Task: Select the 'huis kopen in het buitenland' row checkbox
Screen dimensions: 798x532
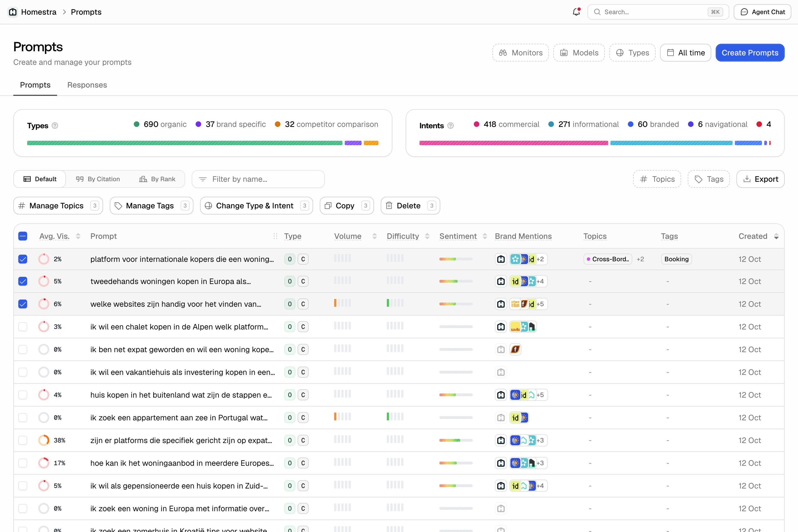Action: 23,395
